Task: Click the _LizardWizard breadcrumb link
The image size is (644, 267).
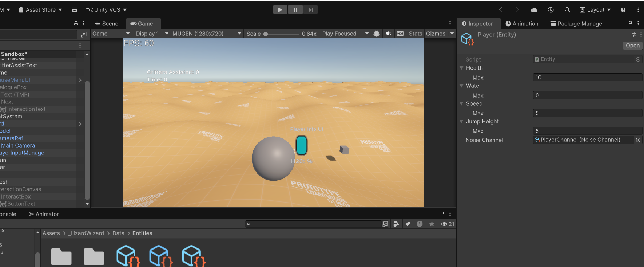Action: 86,233
